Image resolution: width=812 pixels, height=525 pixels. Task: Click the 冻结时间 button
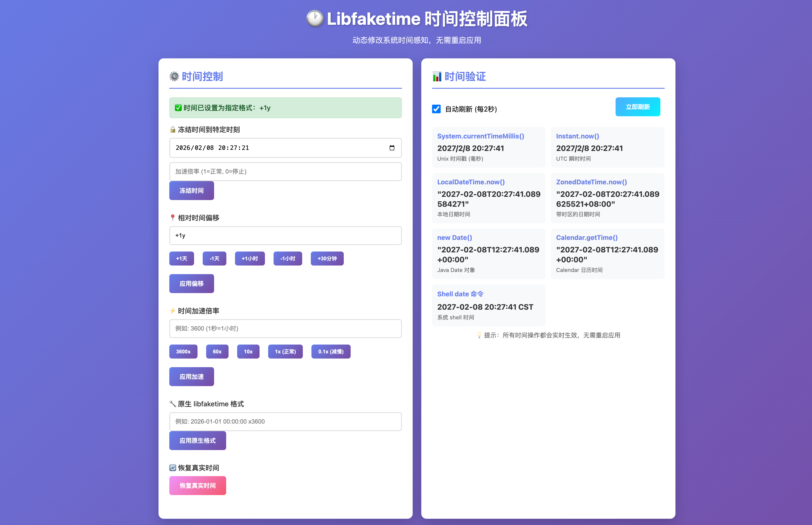click(191, 191)
